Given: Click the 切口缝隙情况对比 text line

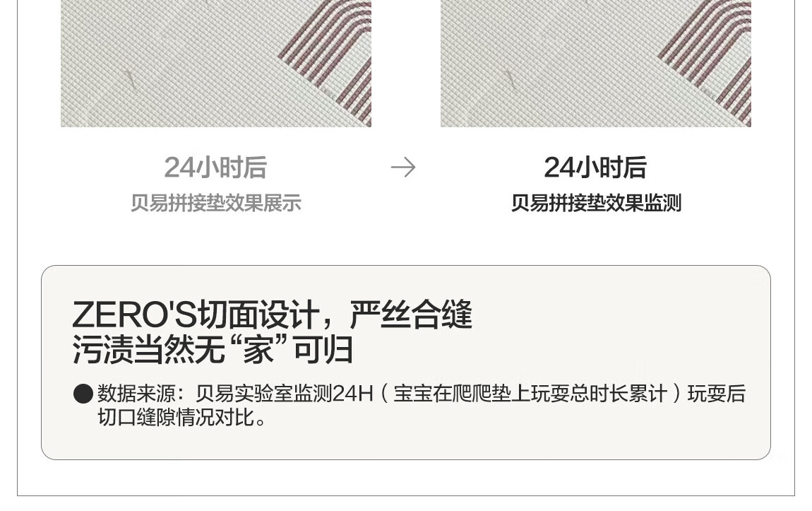Looking at the screenshot, I should [x=181, y=417].
